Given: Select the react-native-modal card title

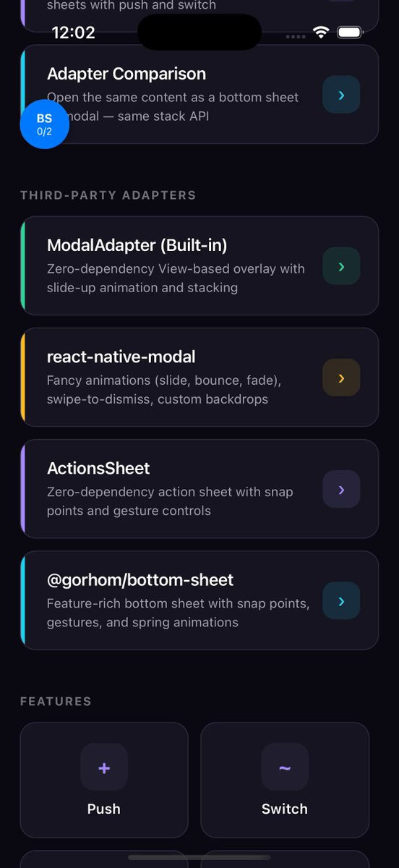Looking at the screenshot, I should click(121, 357).
